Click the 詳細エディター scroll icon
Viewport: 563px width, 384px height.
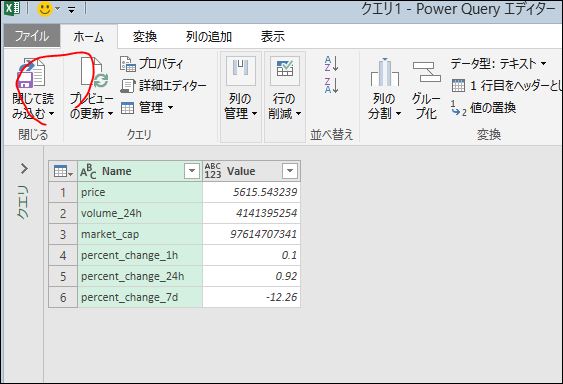pyautogui.click(x=127, y=85)
